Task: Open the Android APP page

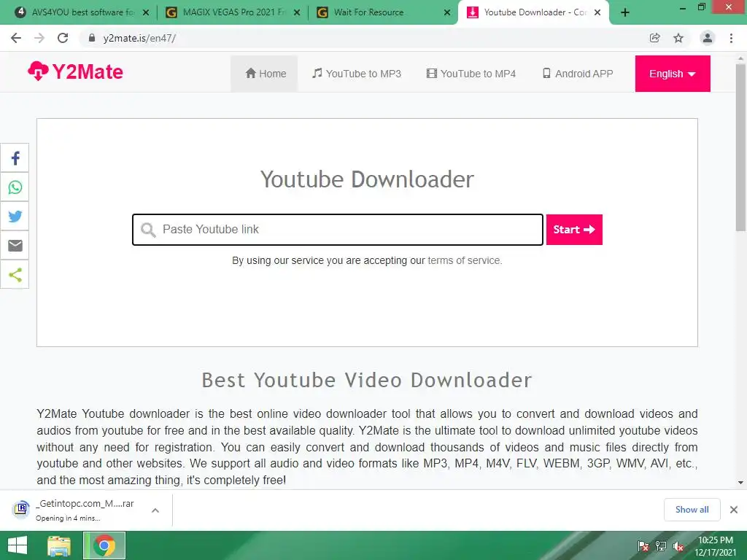Action: click(578, 74)
